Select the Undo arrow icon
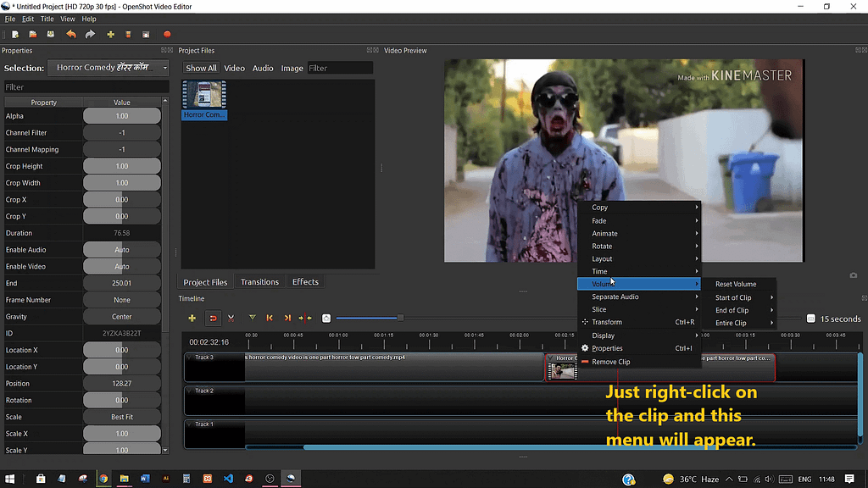This screenshot has width=868, height=488. tap(71, 34)
